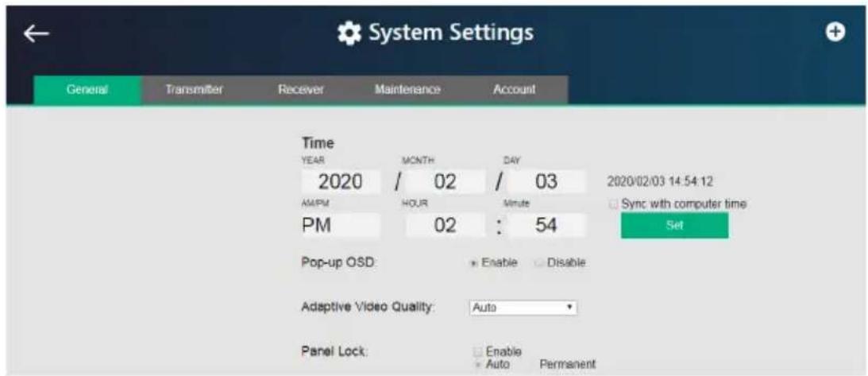The width and height of the screenshot is (868, 376).
Task: Click the plus icon in header
Action: click(x=835, y=33)
